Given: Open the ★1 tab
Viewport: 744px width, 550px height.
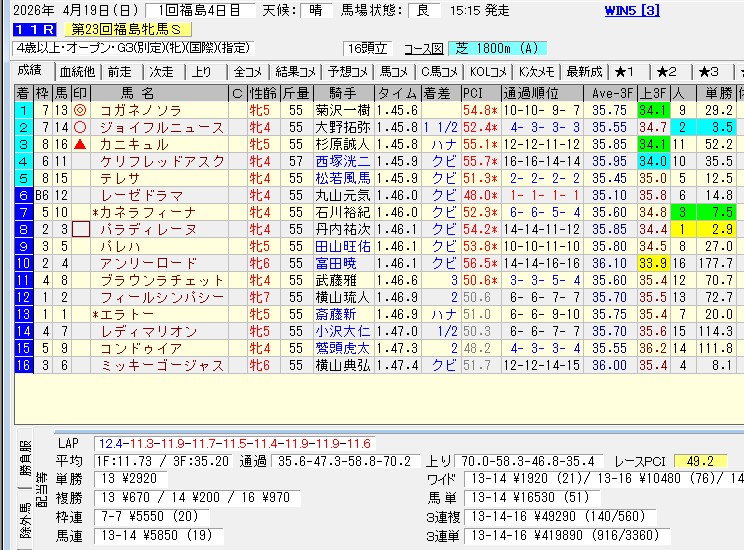Looking at the screenshot, I should point(625,71).
